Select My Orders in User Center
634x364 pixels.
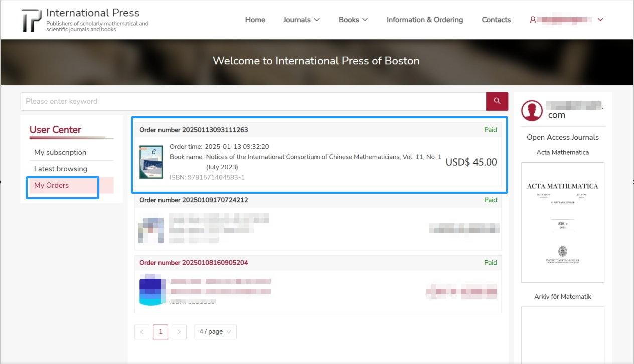pos(72,185)
